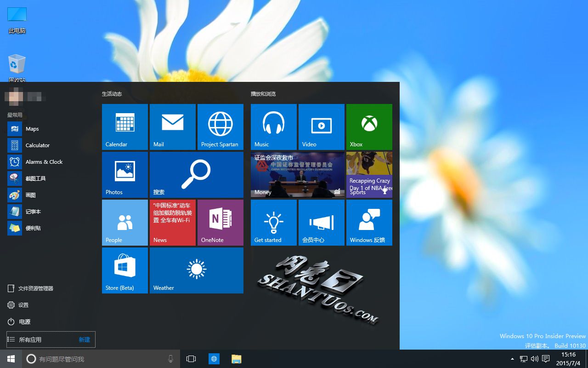The height and width of the screenshot is (368, 588).
Task: Launch Mail from its Start menu tile
Action: 172,127
